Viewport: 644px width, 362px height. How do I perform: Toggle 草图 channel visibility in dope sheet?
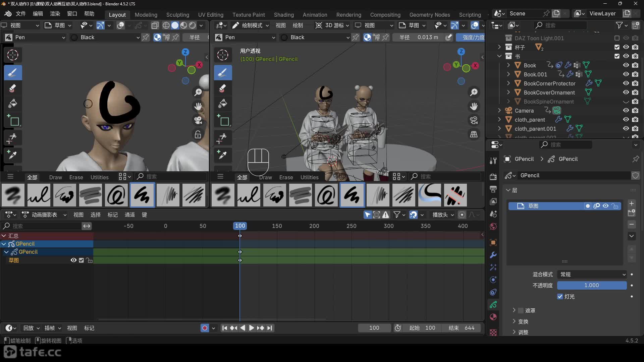73,260
